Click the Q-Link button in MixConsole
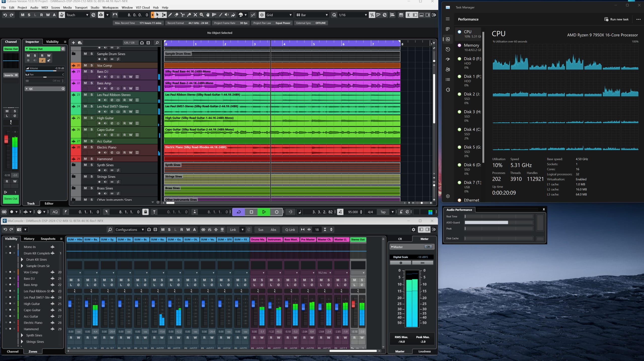This screenshot has width=644, height=361. [290, 230]
